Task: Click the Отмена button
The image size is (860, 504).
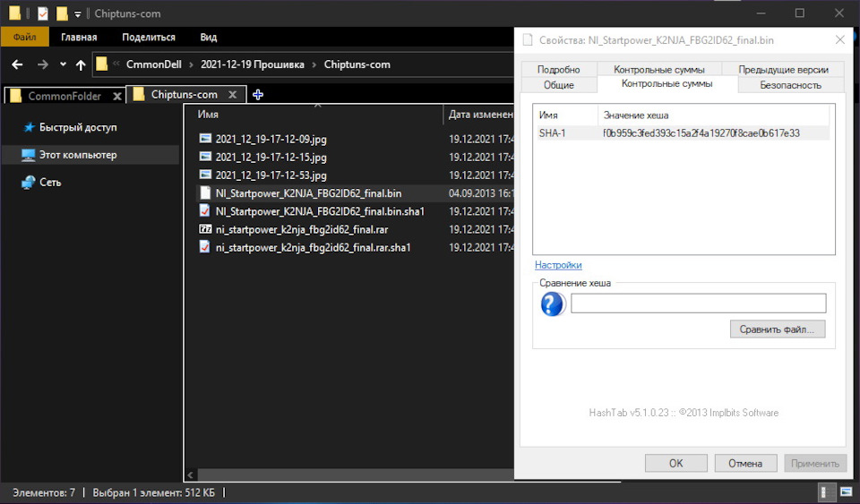Action: [745, 464]
